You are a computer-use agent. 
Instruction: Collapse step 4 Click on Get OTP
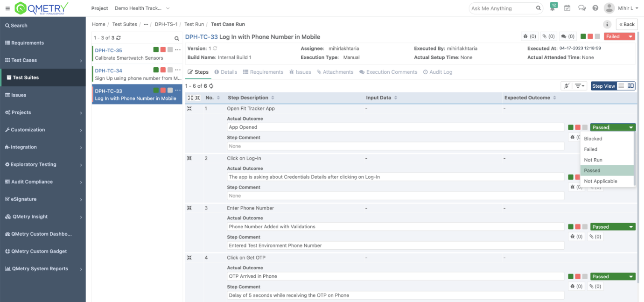coord(189,258)
